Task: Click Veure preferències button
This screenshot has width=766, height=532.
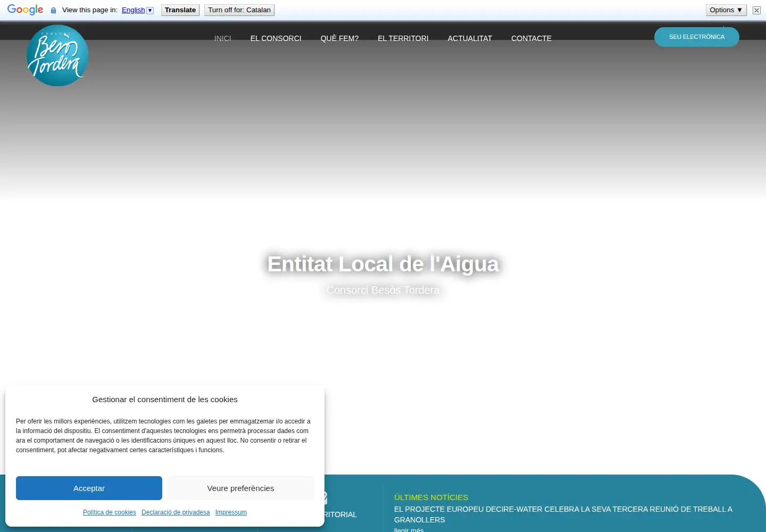Action: [x=240, y=488]
